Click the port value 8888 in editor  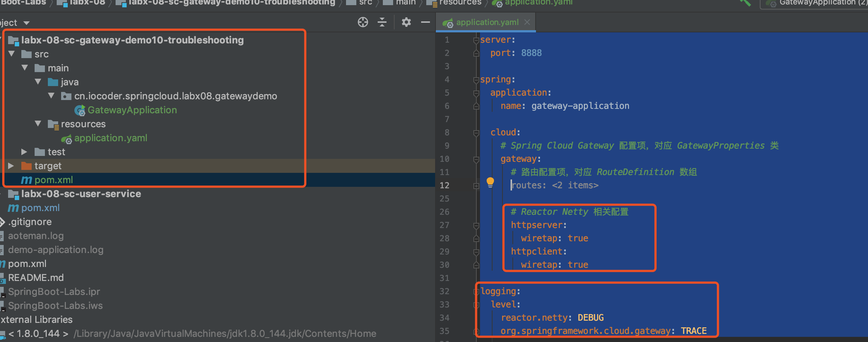pyautogui.click(x=531, y=53)
